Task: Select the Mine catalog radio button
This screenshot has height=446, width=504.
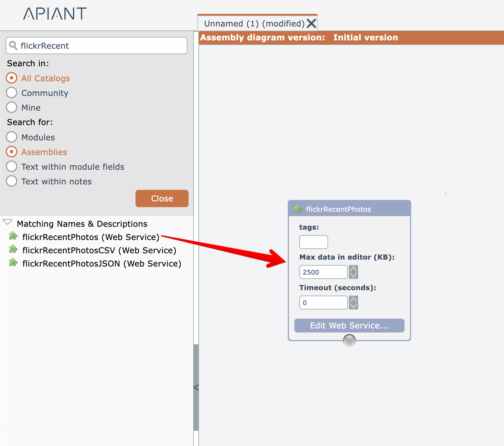Action: (x=12, y=107)
